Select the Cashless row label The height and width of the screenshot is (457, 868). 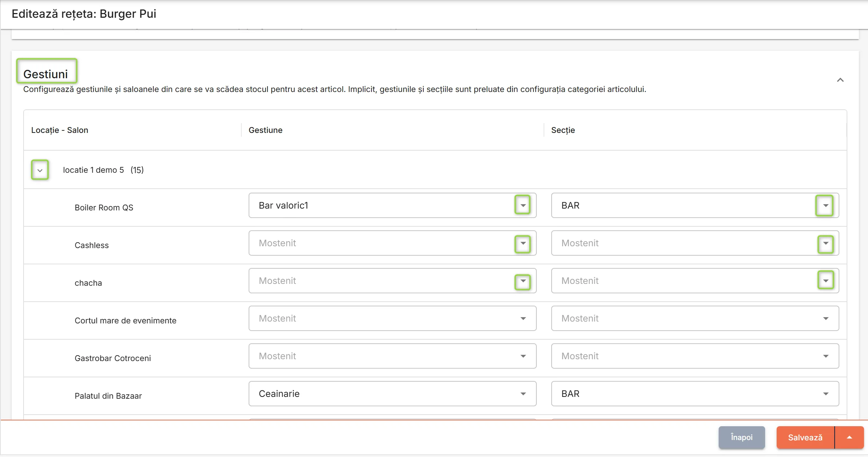tap(92, 245)
